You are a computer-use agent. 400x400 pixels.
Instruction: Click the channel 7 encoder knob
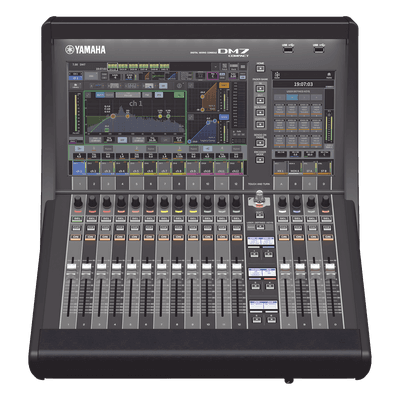(x=164, y=202)
